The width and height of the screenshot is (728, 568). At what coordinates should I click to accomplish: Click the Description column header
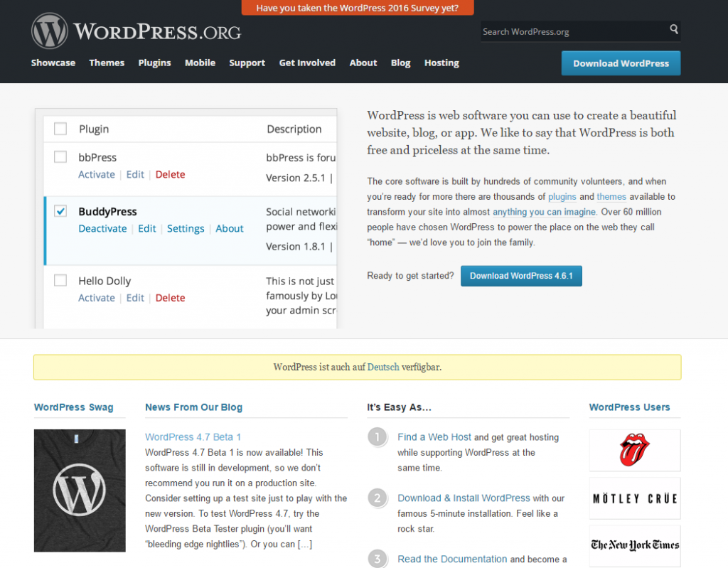pos(294,129)
